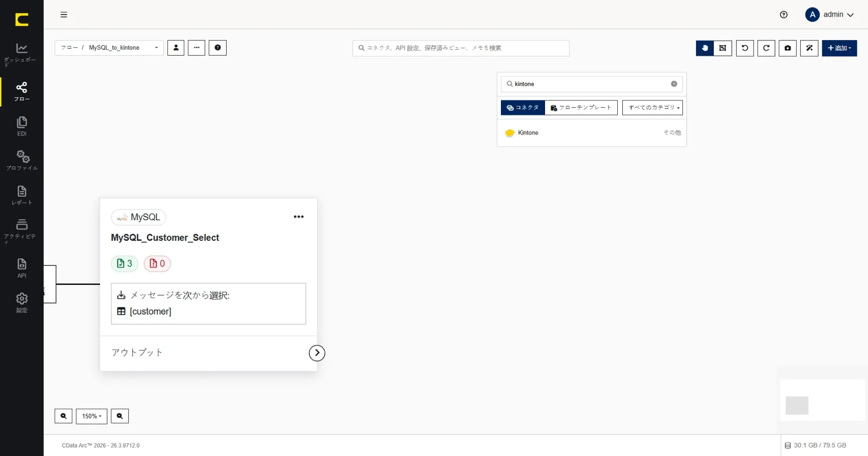Take a flow snapshot with camera icon
This screenshot has width=868, height=456.
[x=788, y=48]
